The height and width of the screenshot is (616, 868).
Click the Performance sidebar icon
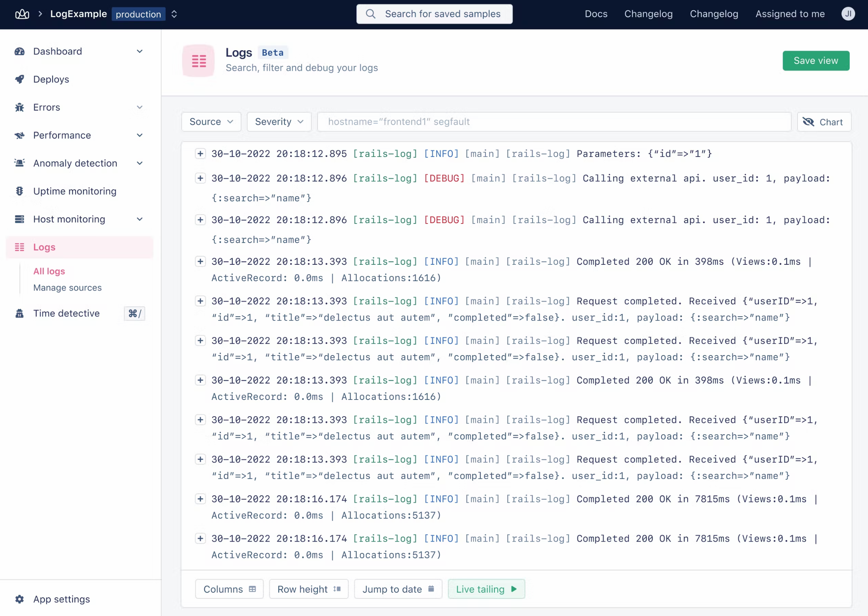19,136
